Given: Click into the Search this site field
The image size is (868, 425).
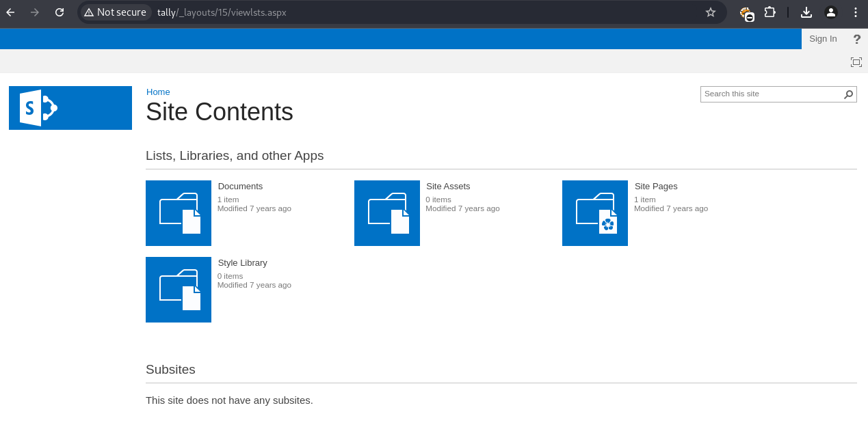Looking at the screenshot, I should 771,94.
